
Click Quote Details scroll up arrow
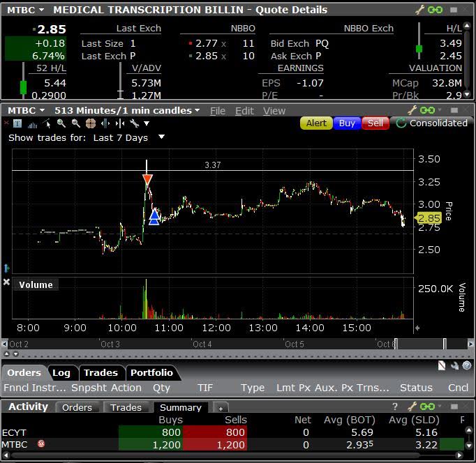point(467,26)
